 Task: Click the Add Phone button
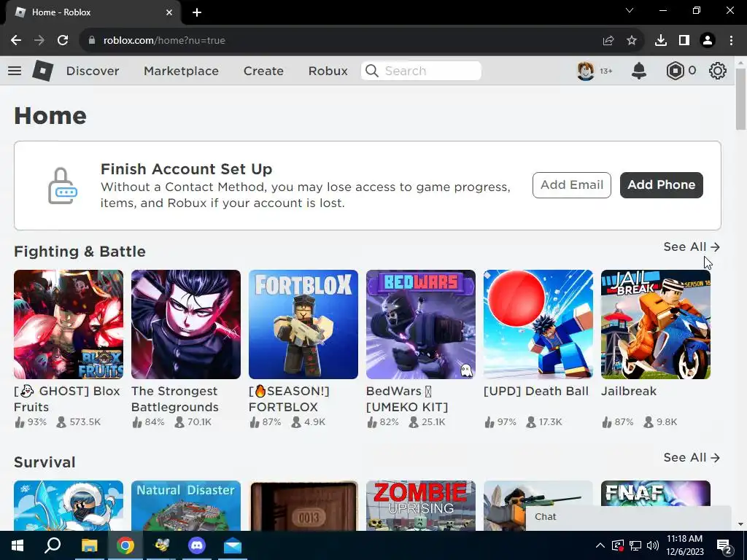click(661, 185)
